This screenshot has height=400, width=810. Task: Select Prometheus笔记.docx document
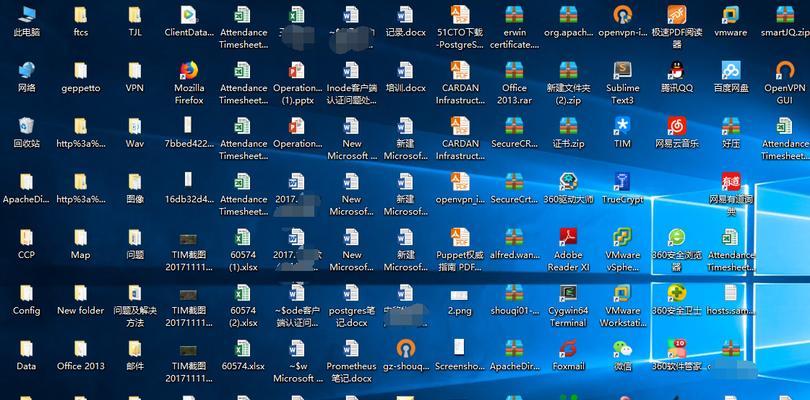click(x=351, y=362)
